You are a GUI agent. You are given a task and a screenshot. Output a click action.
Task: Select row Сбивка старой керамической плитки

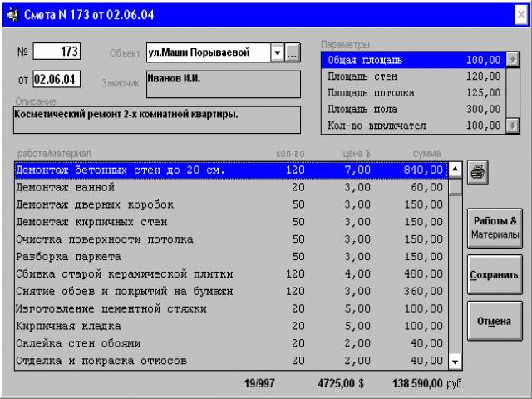click(231, 273)
